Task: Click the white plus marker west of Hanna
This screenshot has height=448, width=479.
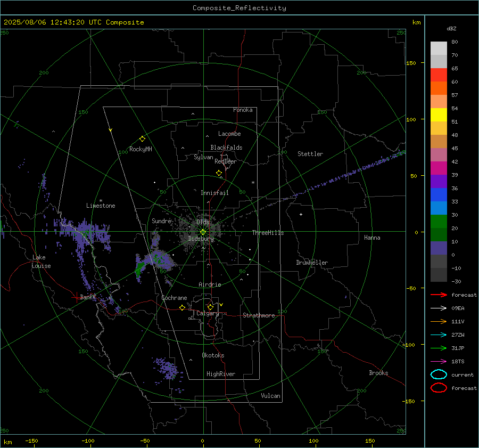Action: click(x=301, y=214)
